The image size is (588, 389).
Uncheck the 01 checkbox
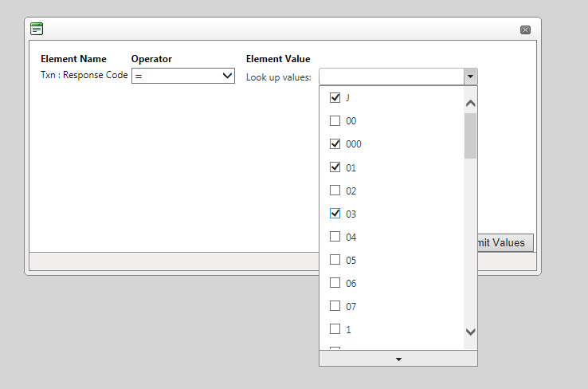(x=335, y=167)
